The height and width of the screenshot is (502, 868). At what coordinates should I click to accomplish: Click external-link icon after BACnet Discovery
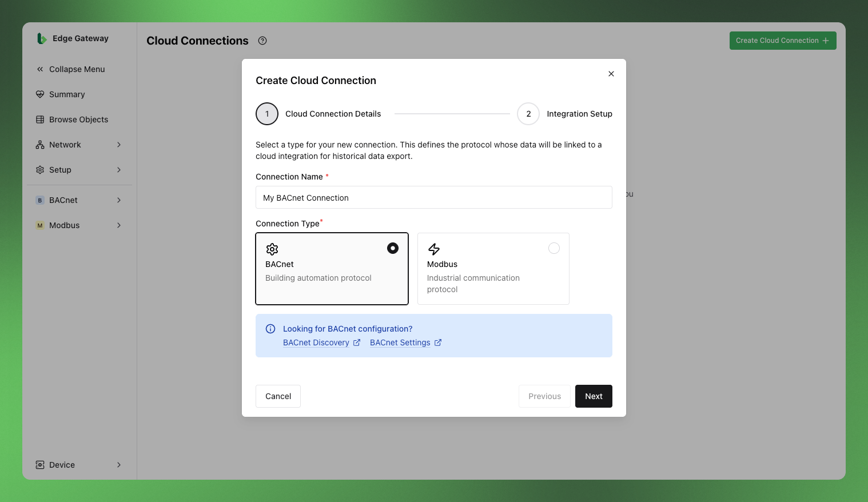[357, 342]
